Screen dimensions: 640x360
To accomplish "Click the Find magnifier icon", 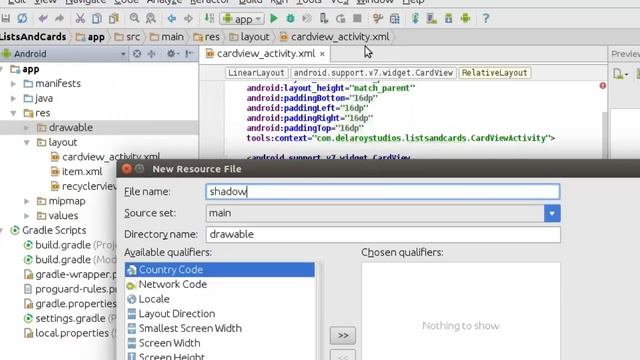I will point(134,18).
